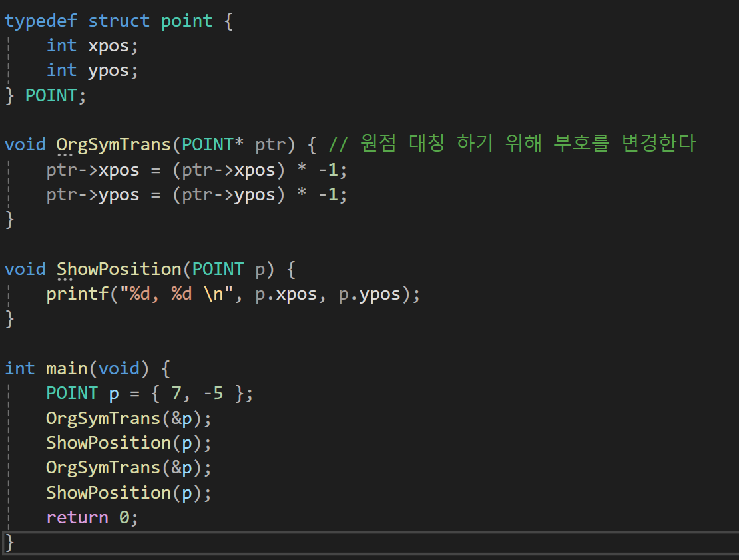Click the 'printf' call
The image size is (739, 560).
(78, 294)
